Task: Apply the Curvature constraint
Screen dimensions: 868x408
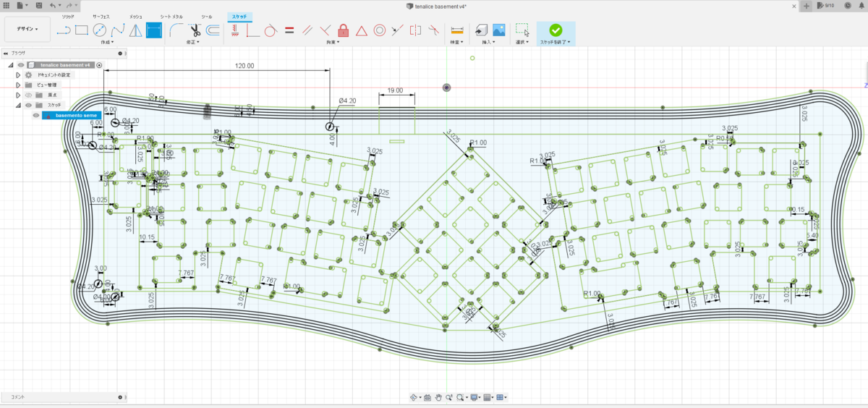Action: (433, 30)
